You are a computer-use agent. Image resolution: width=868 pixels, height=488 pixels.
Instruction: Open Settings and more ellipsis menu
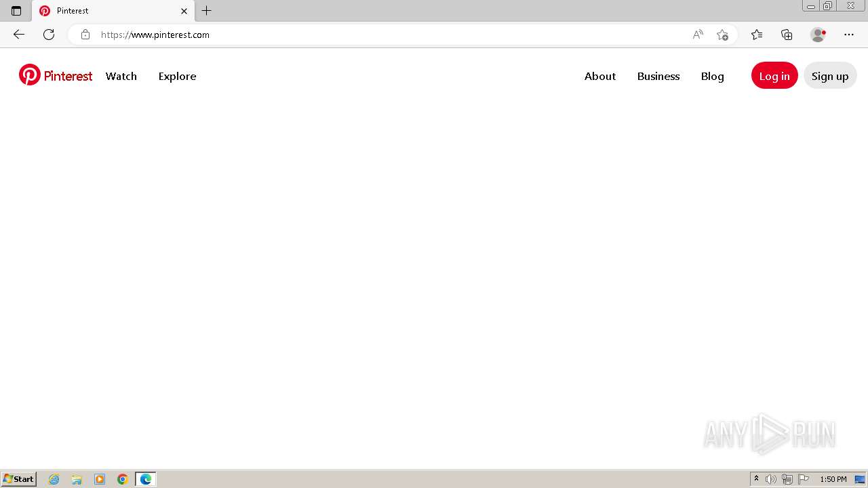point(849,35)
